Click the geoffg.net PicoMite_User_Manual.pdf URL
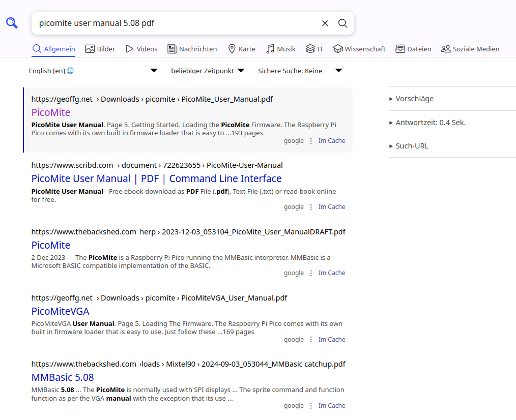This screenshot has height=420, width=516. 152,99
